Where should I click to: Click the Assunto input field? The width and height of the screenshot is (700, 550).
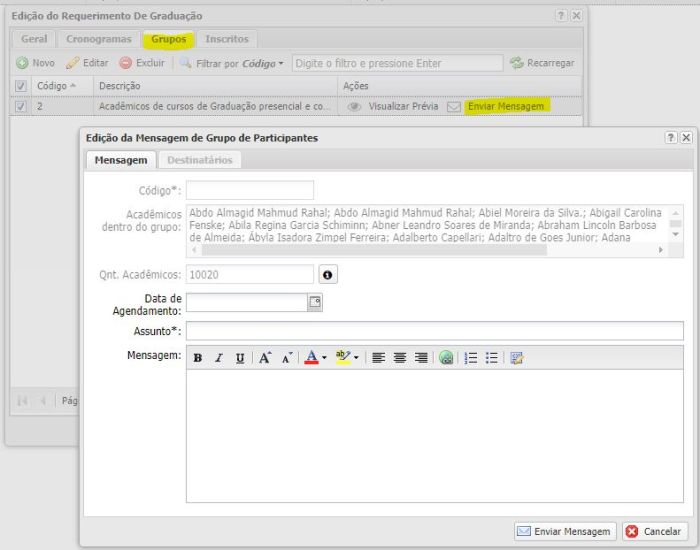[435, 331]
